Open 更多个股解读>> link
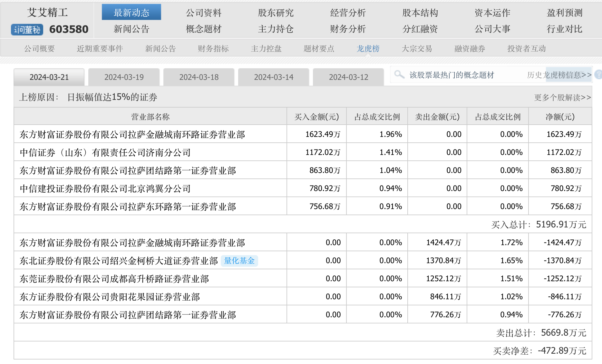 [563, 97]
